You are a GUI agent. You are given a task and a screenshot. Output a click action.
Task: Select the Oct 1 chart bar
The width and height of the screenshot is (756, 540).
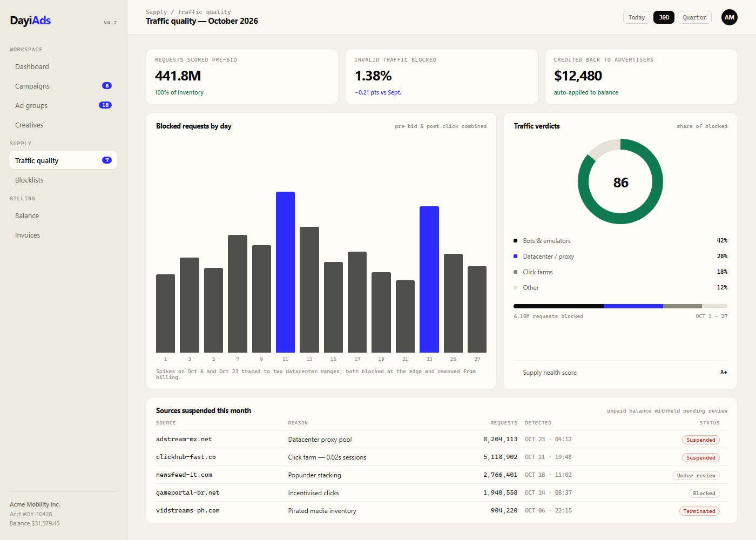pos(165,313)
